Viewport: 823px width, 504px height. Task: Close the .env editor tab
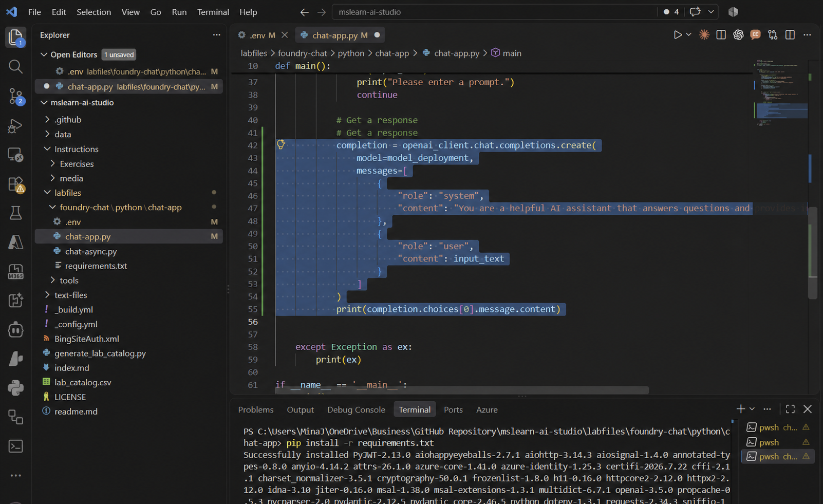tap(285, 35)
